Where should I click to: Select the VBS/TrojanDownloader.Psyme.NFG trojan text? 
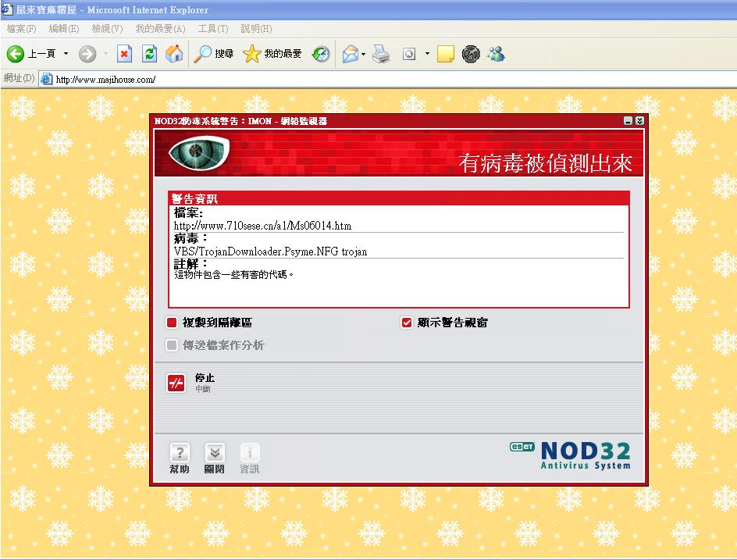(270, 251)
